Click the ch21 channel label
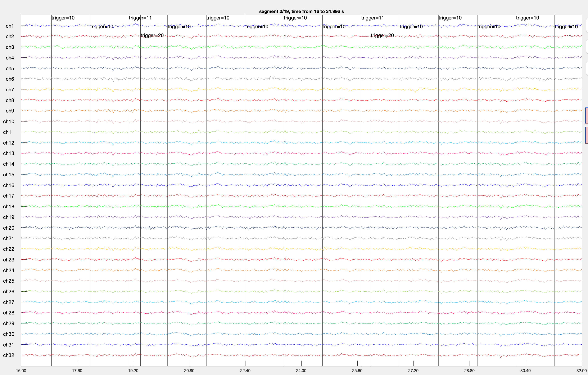588x375 pixels. pyautogui.click(x=9, y=238)
